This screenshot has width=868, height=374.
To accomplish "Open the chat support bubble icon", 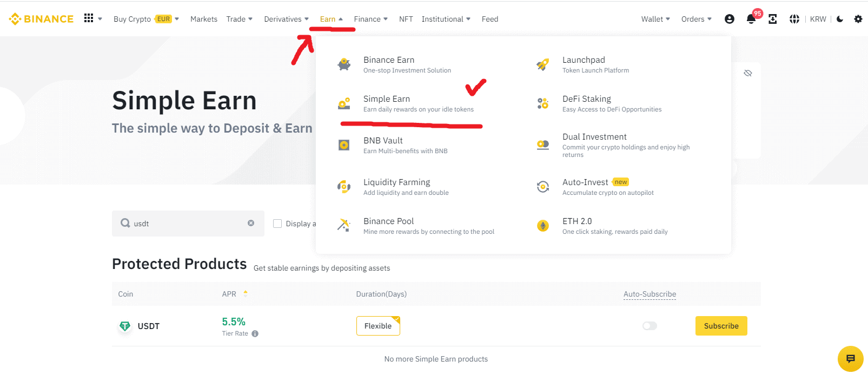I will pos(850,358).
